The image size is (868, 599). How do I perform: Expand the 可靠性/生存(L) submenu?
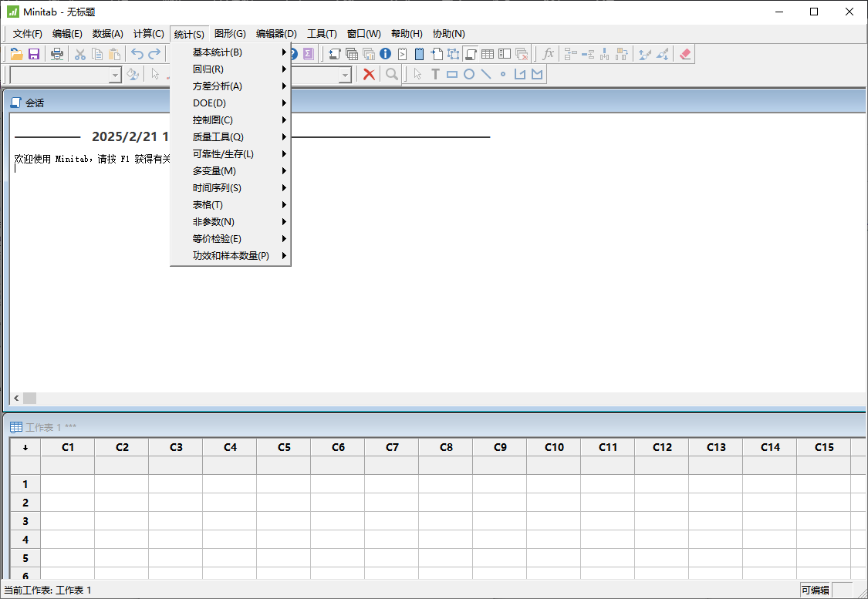231,153
